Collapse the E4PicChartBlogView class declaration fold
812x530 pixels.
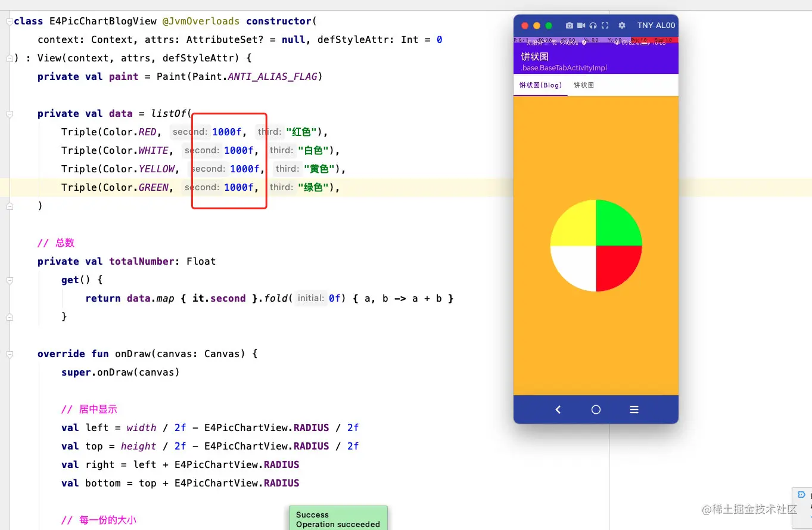click(10, 21)
